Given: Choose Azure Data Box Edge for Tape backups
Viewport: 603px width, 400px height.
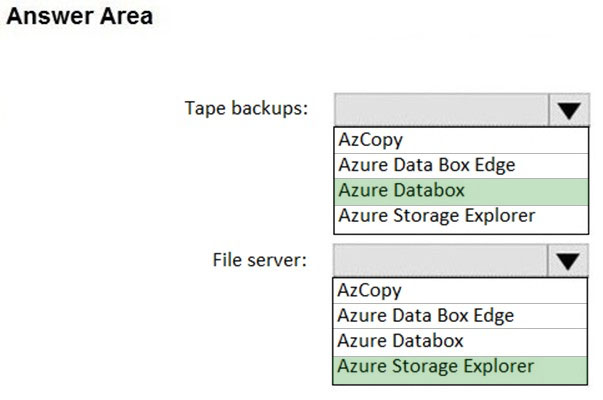Looking at the screenshot, I should [x=461, y=166].
